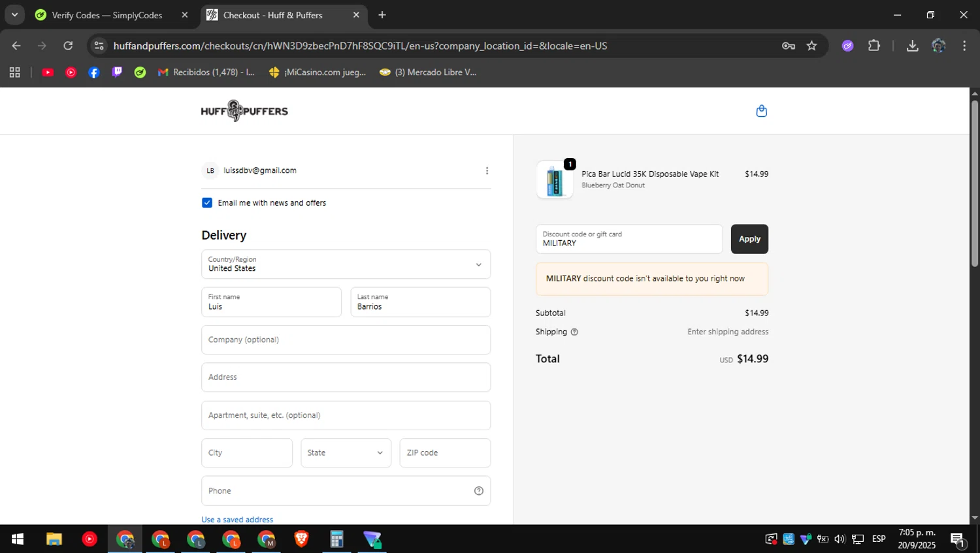Reload the checkout page
This screenshot has height=553, width=980.
[x=68, y=46]
